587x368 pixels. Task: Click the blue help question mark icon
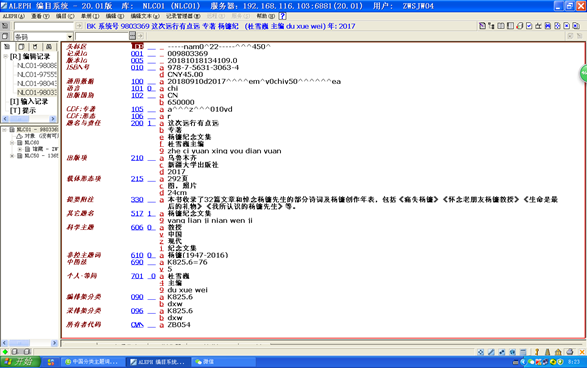click(283, 16)
